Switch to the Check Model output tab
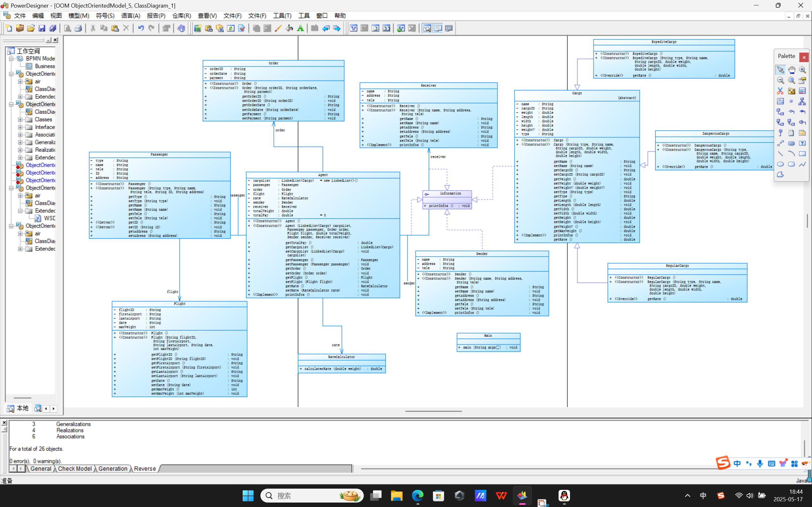The width and height of the screenshot is (812, 507). [75, 468]
